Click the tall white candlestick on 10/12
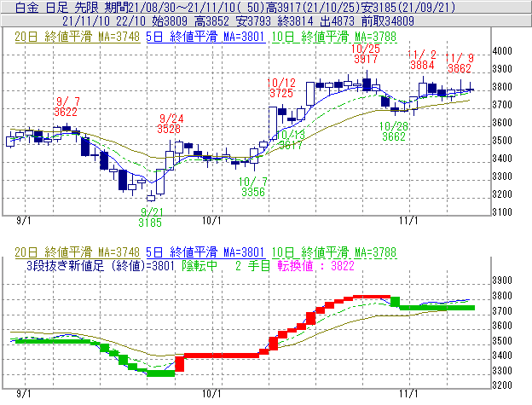The width and height of the screenshot is (532, 405). click(273, 123)
